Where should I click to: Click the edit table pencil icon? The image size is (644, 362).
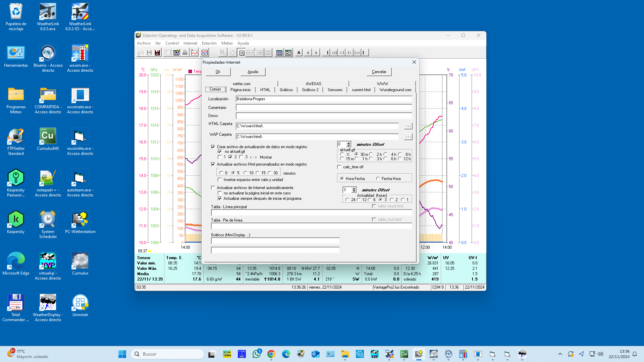tap(176, 53)
